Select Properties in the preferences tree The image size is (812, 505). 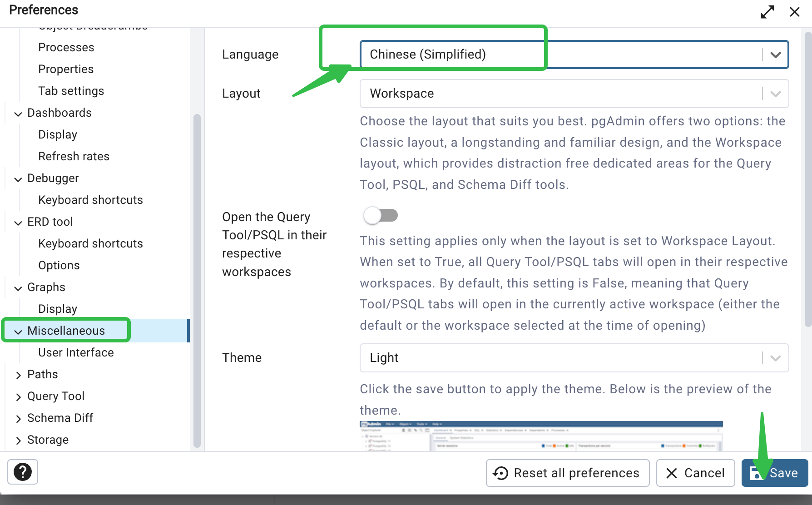pos(66,69)
